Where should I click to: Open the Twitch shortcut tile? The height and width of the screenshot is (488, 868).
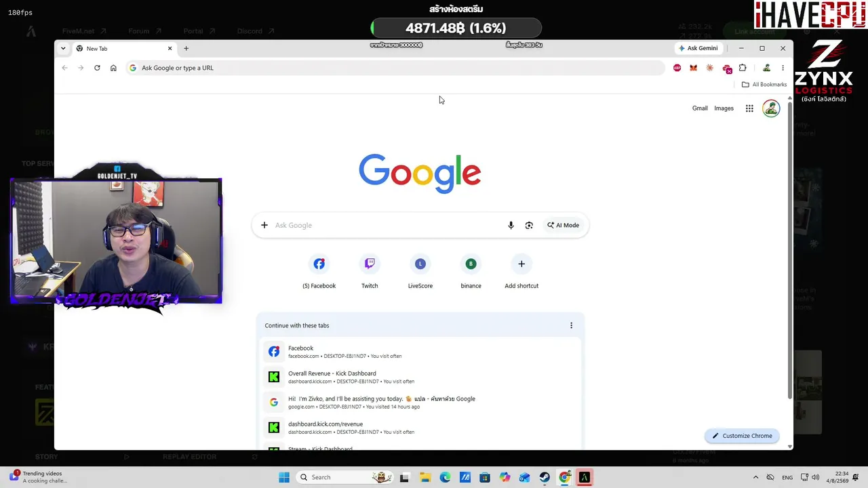pyautogui.click(x=370, y=272)
